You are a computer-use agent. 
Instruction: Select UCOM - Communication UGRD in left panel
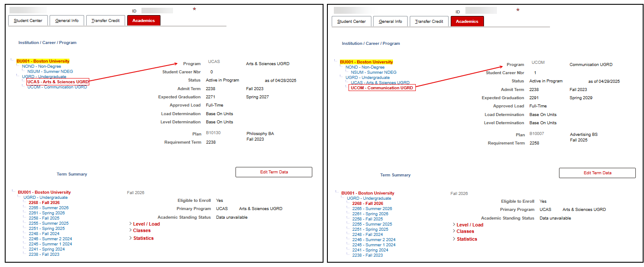pyautogui.click(x=57, y=87)
